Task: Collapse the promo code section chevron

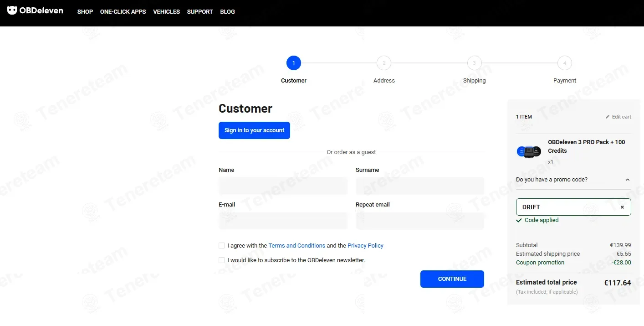Action: pos(627,180)
